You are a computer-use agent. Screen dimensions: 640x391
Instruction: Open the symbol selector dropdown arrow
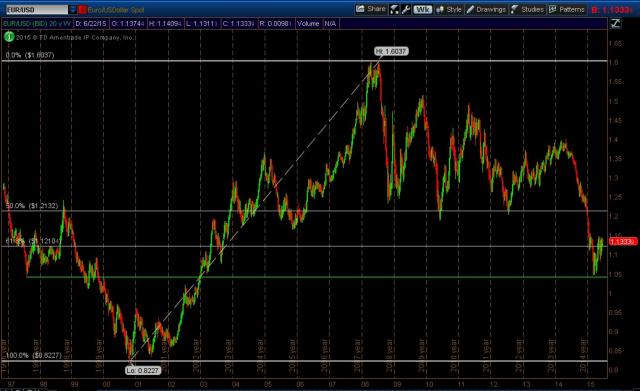click(x=73, y=9)
